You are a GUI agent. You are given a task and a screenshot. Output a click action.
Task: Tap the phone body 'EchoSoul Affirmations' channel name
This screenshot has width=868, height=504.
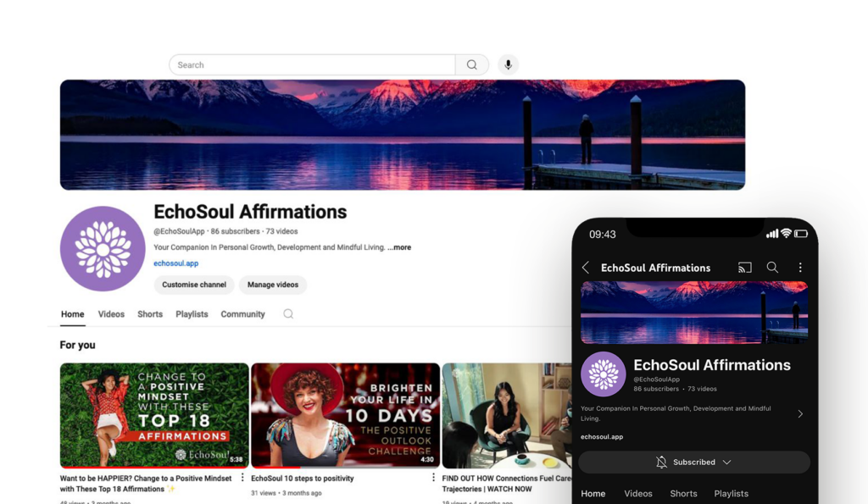click(712, 365)
